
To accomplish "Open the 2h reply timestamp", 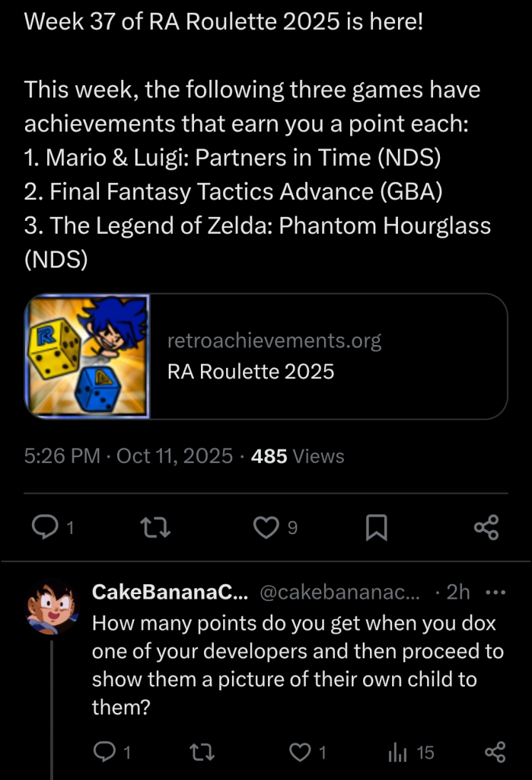I will tap(457, 593).
